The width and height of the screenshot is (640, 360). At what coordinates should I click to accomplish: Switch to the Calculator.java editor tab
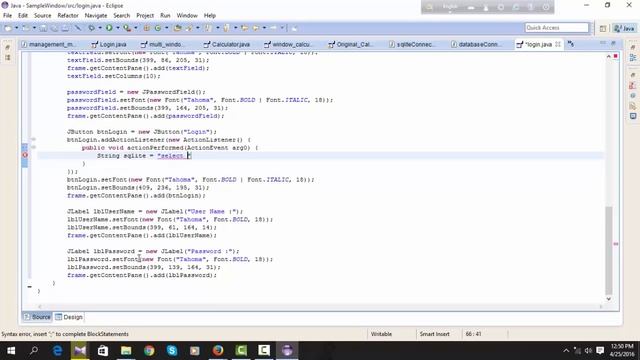227,44
